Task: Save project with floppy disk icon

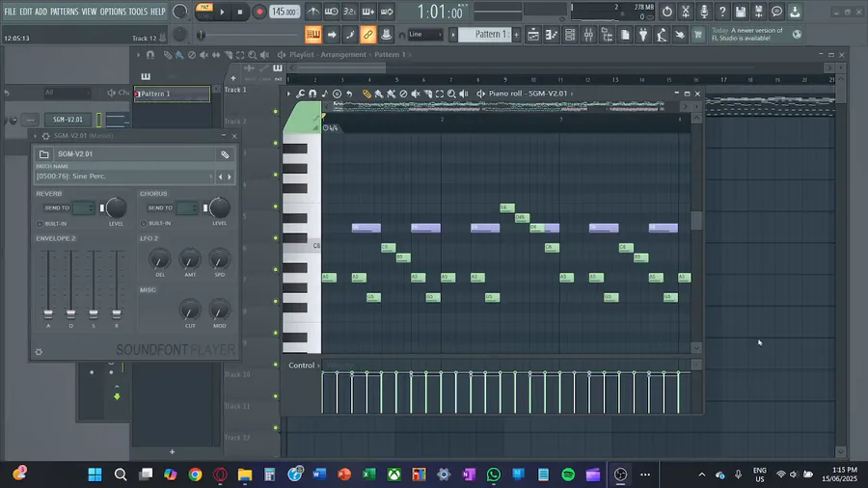Action: (740, 12)
